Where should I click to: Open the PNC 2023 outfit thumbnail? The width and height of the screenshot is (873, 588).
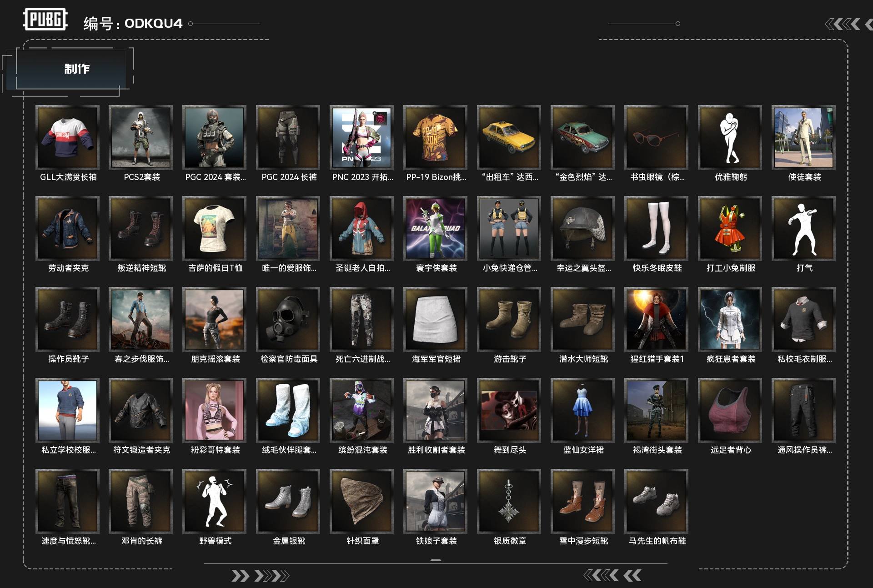tap(362, 137)
